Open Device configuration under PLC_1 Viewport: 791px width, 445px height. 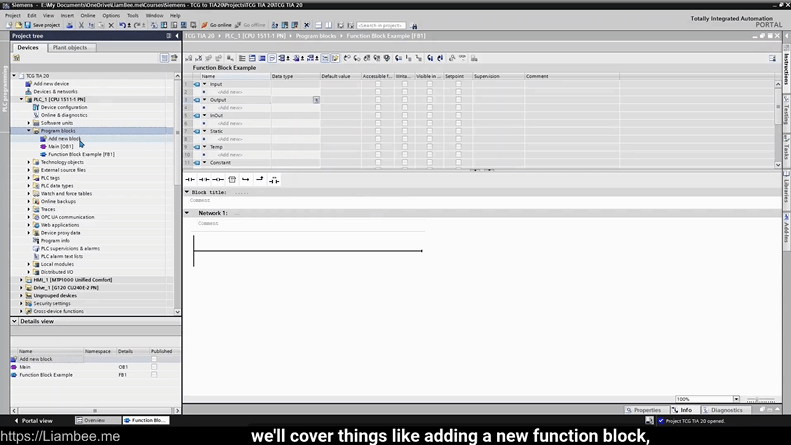(x=63, y=107)
